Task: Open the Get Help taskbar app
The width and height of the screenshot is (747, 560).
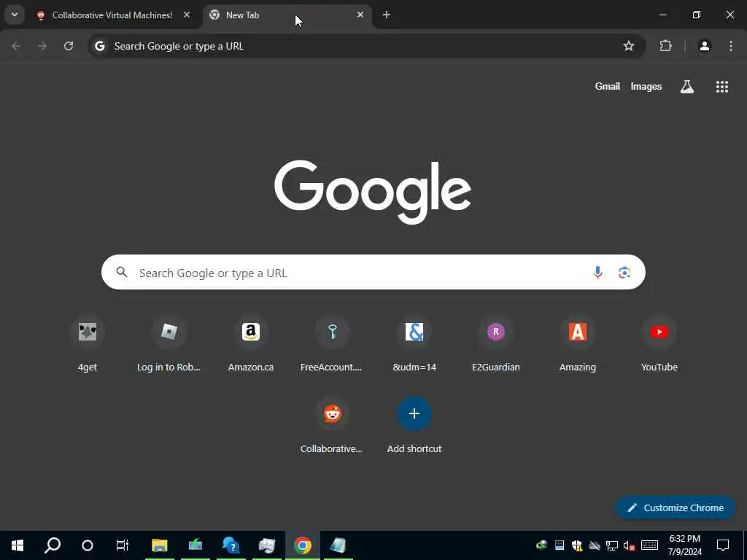Action: point(231,545)
